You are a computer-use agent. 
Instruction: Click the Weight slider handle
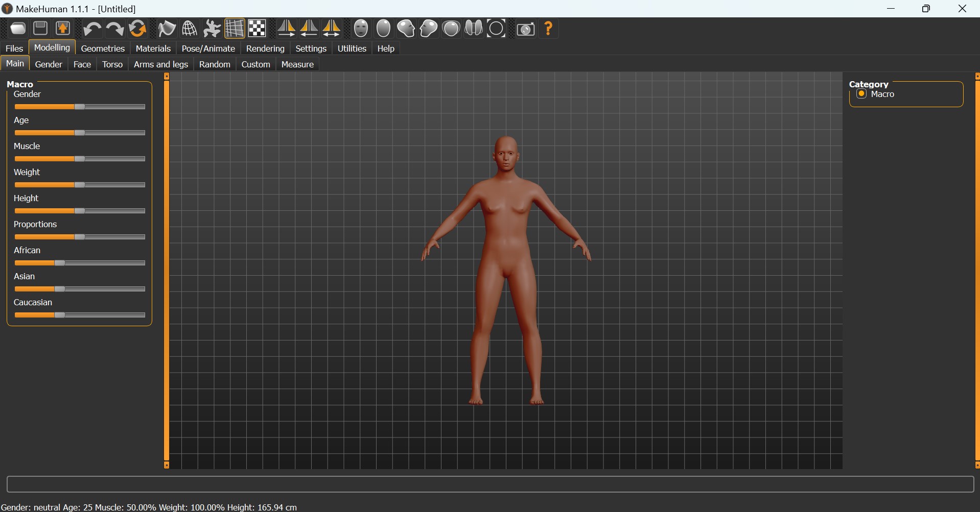click(x=80, y=185)
